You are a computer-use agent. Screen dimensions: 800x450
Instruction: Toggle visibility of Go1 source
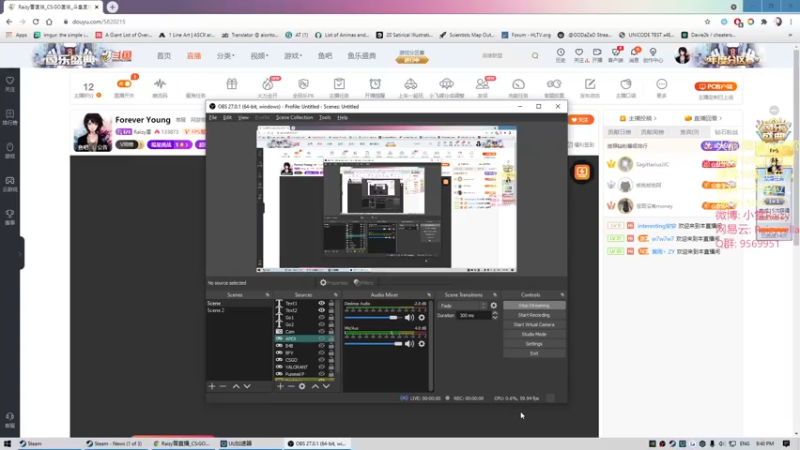click(321, 317)
